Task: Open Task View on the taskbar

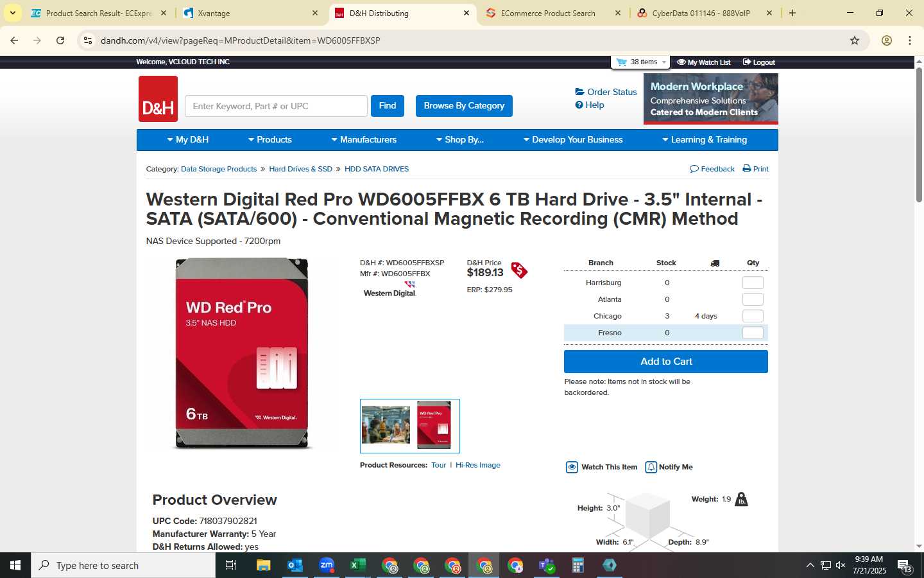Action: [x=231, y=565]
